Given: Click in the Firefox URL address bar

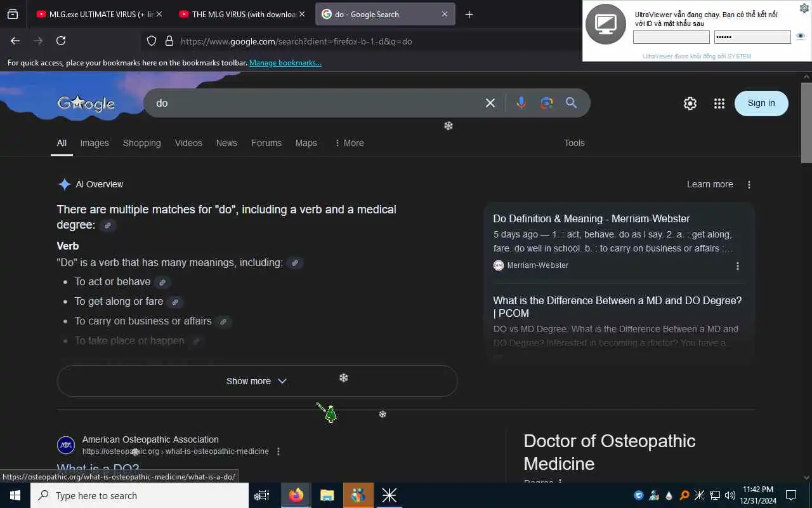Looking at the screenshot, I should pyautogui.click(x=362, y=41).
